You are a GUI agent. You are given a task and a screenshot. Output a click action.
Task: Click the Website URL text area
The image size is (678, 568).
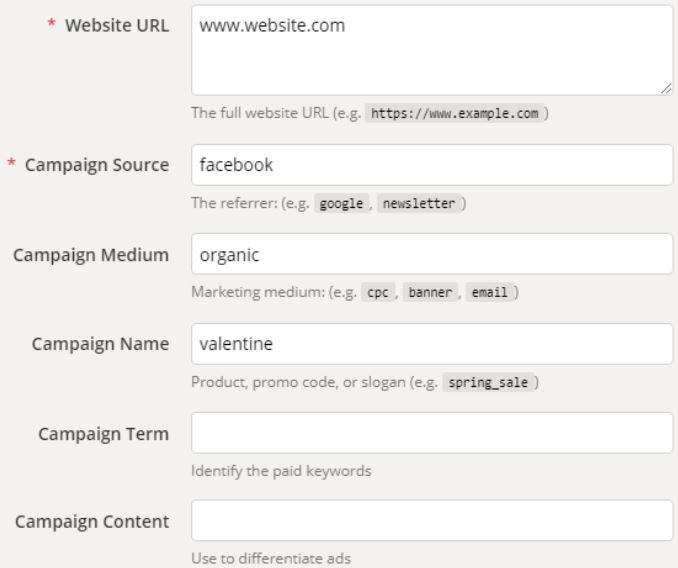click(432, 50)
